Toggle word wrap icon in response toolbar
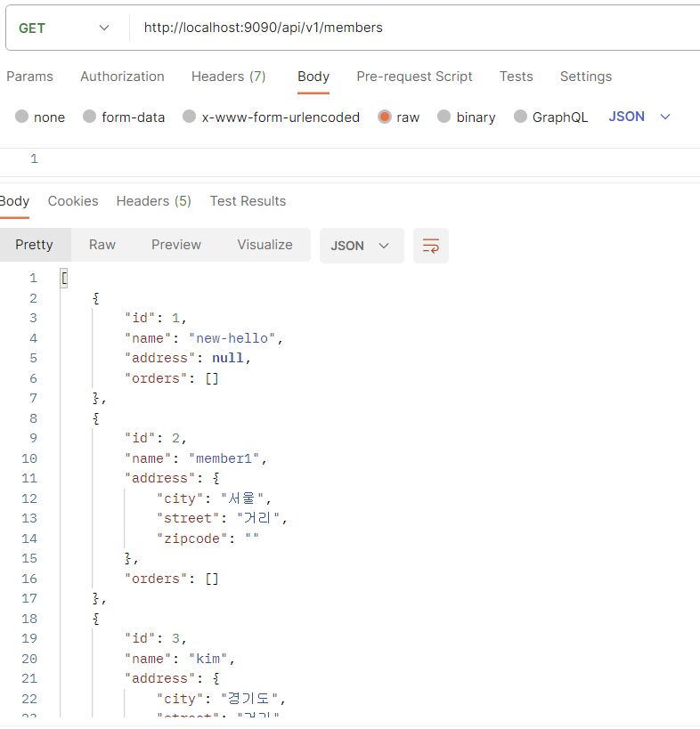Image resolution: width=700 pixels, height=729 pixels. click(431, 246)
